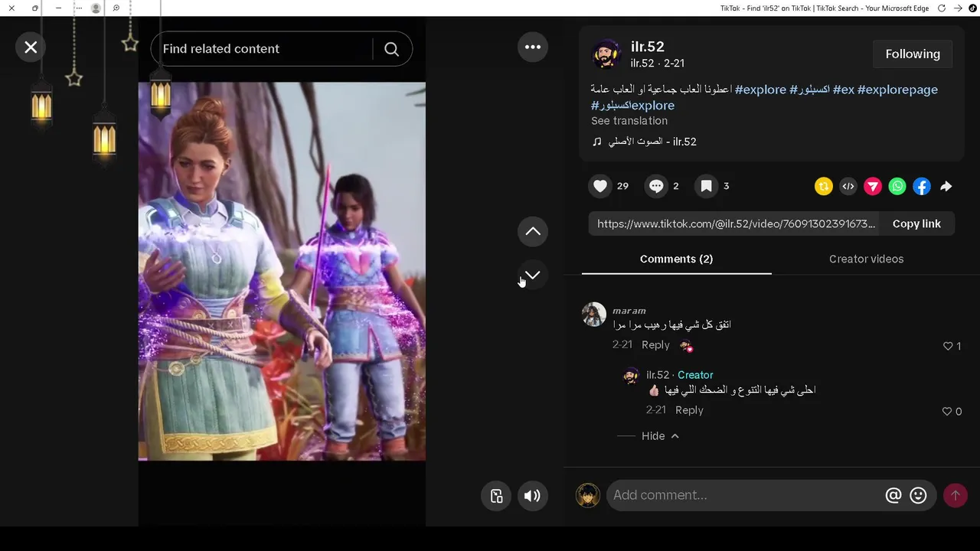Click the Add comment input field
980x551 pixels.
point(744,495)
